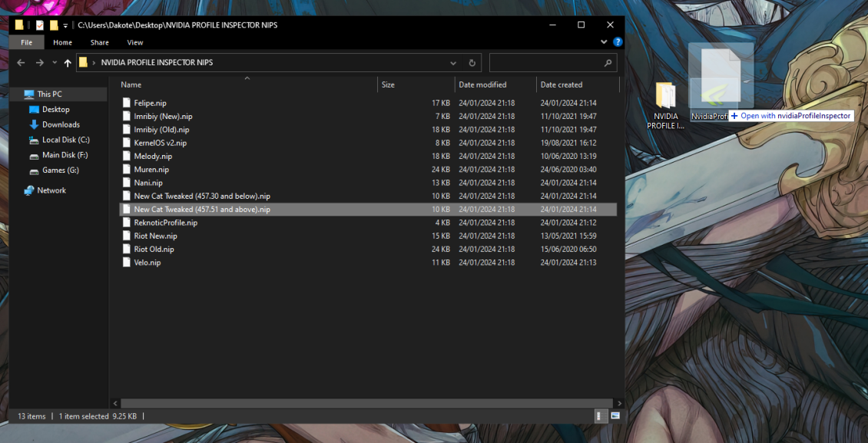Click the Network item in navigation pane

[51, 190]
